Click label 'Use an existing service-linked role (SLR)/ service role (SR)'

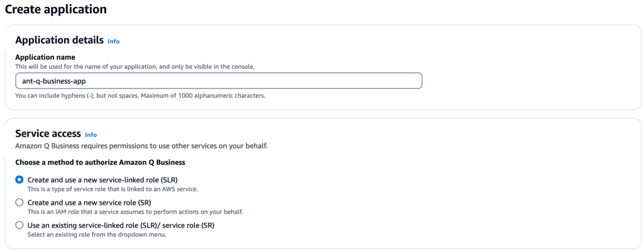[x=121, y=226]
